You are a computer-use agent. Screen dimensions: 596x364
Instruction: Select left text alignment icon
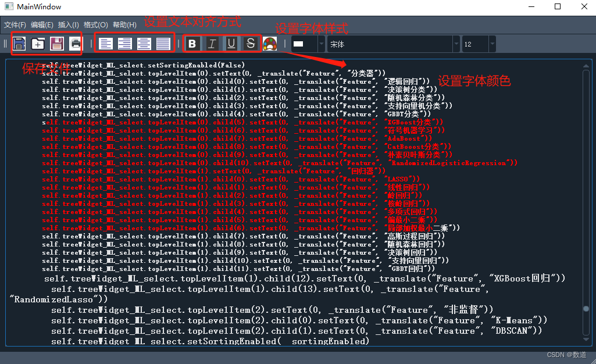click(105, 44)
